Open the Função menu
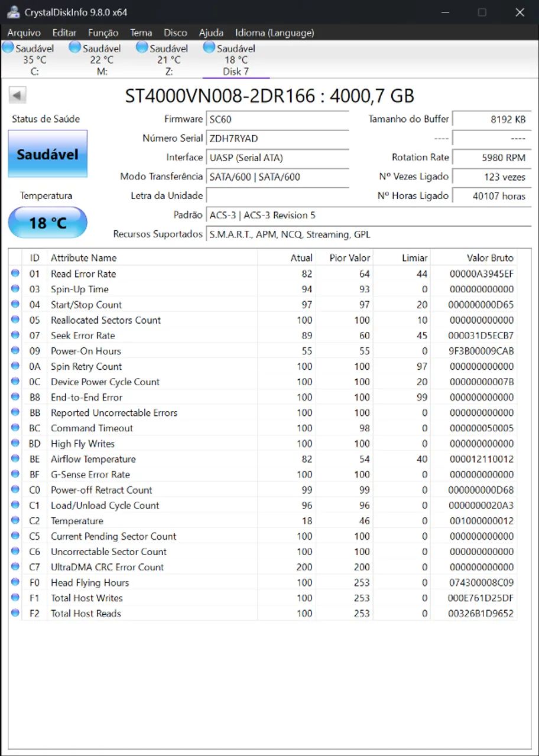 [103, 32]
